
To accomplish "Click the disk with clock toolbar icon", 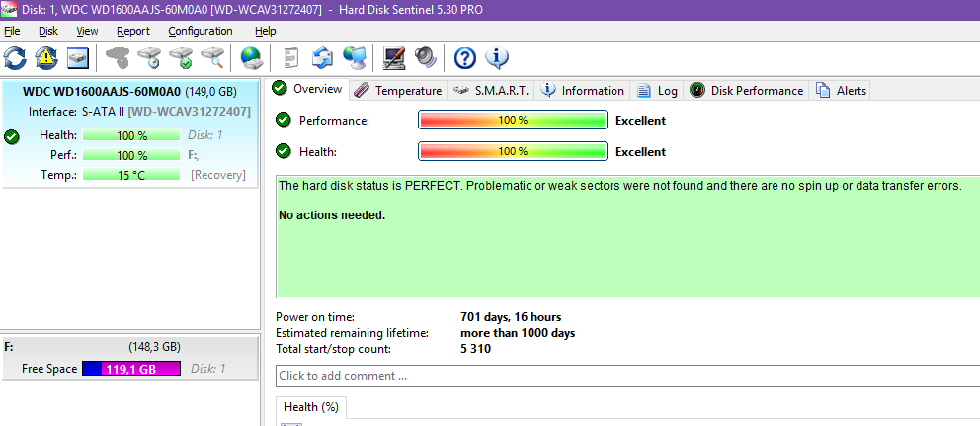I will click(x=149, y=58).
